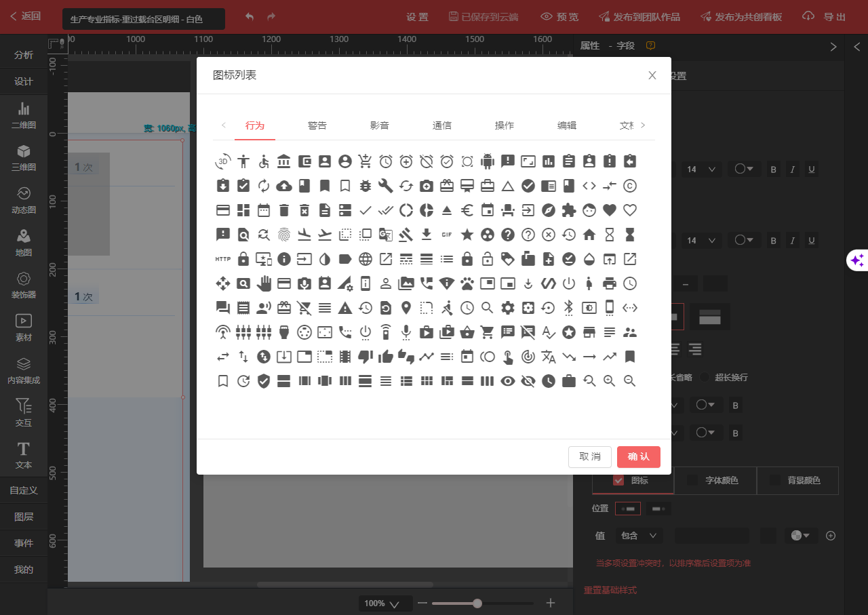This screenshot has width=868, height=615.
Task: Pick the printer icon
Action: coord(609,283)
